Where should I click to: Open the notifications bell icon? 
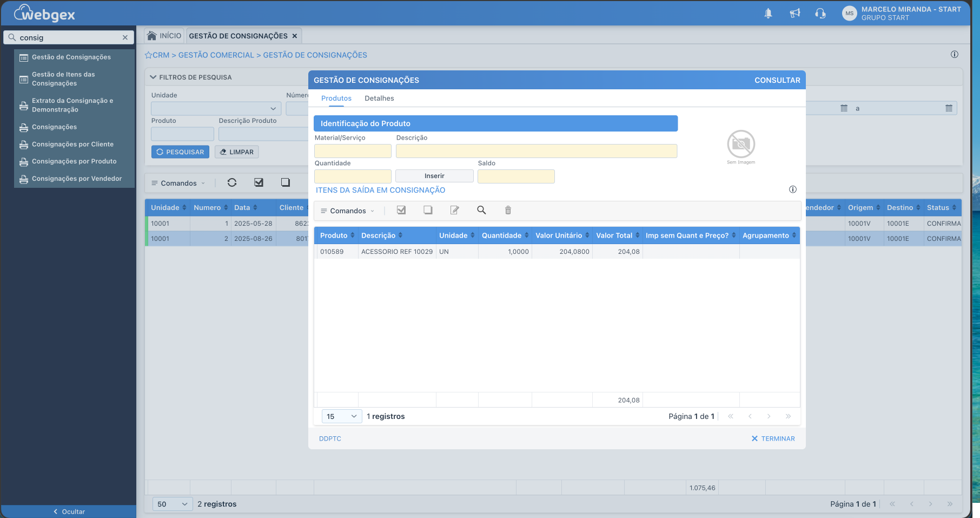(x=768, y=14)
